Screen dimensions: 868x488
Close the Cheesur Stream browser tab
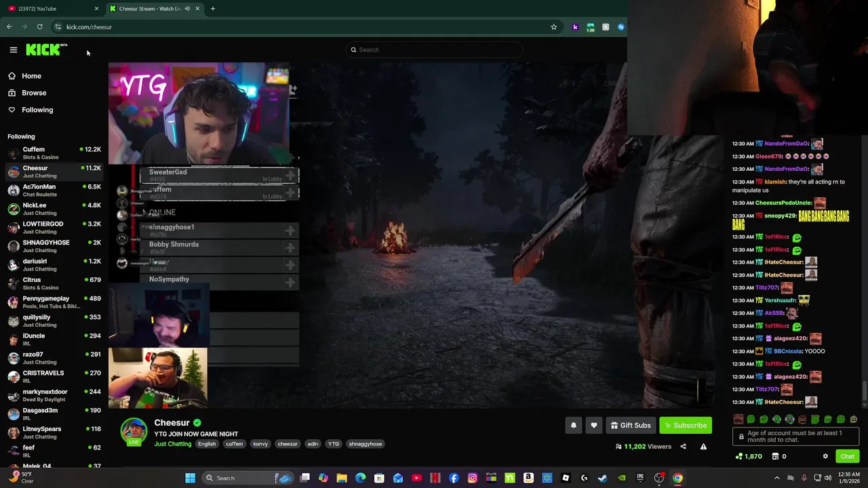[x=197, y=8]
